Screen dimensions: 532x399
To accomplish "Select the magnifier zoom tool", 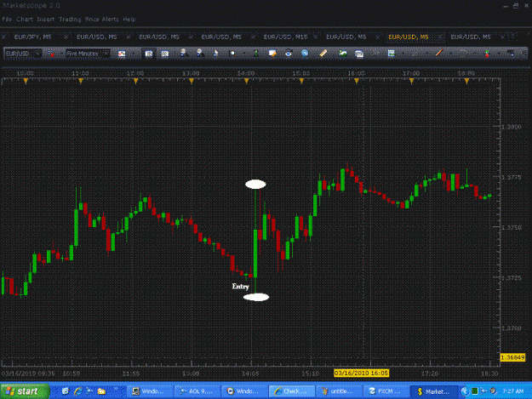I will pos(232,54).
